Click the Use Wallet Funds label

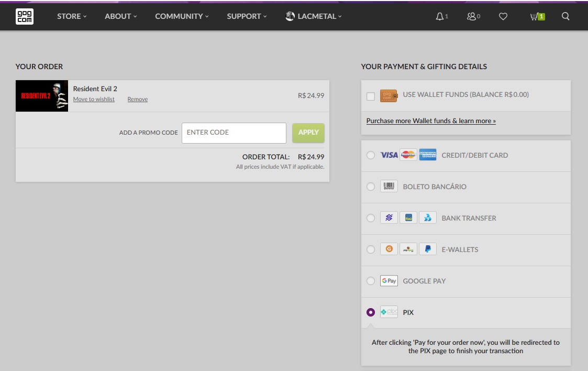466,94
